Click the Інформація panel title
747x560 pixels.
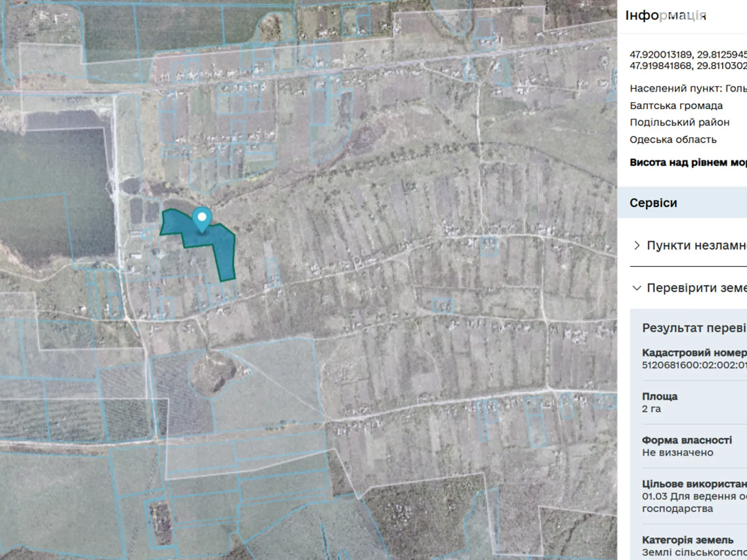(x=665, y=15)
